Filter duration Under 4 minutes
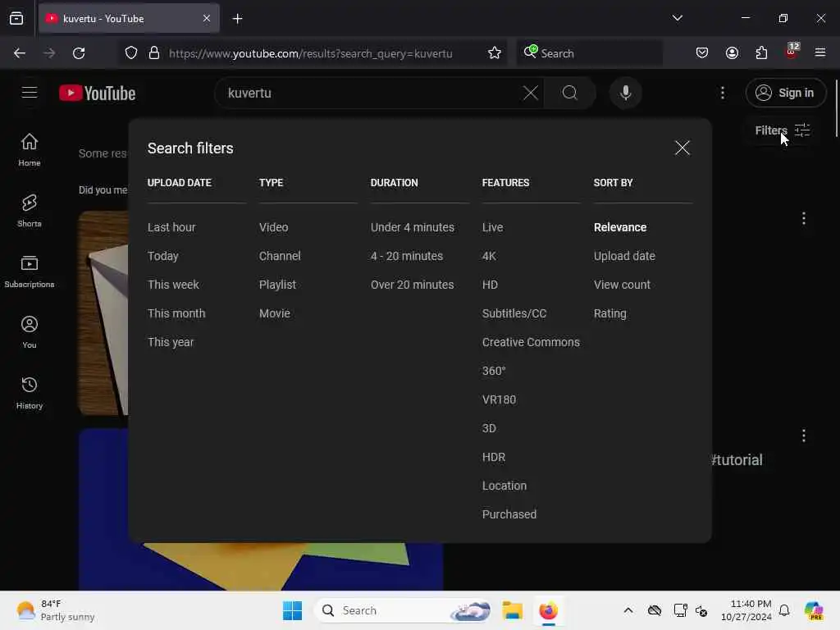Image resolution: width=840 pixels, height=630 pixels. click(412, 227)
